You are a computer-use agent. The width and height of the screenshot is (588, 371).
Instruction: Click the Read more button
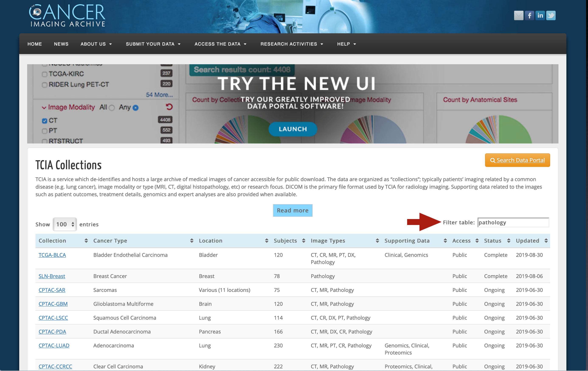[293, 210]
